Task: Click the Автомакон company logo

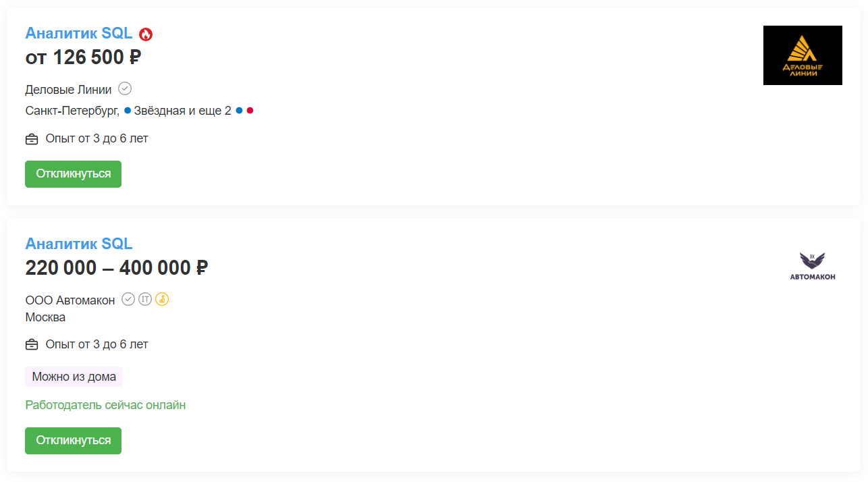Action: pyautogui.click(x=813, y=266)
